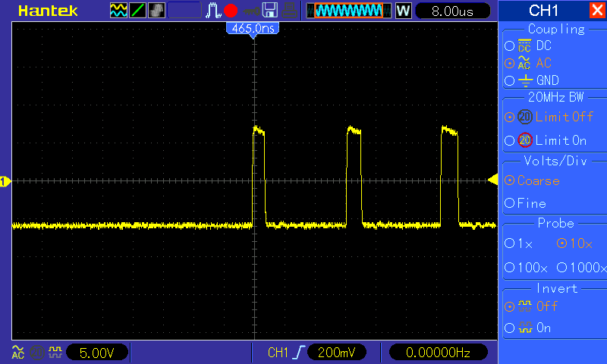Click the key lock icon
This screenshot has width=607, height=364.
pyautogui.click(x=252, y=11)
